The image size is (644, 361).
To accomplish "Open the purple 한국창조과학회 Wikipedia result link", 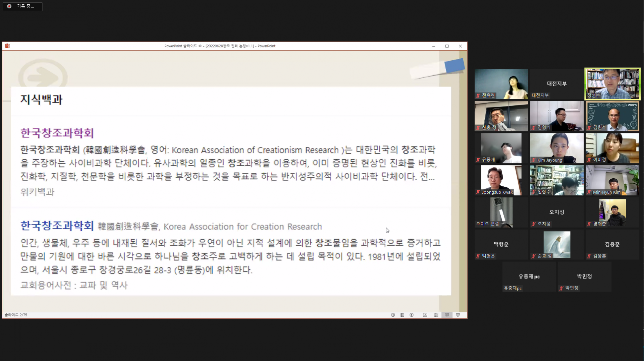I will (x=57, y=133).
